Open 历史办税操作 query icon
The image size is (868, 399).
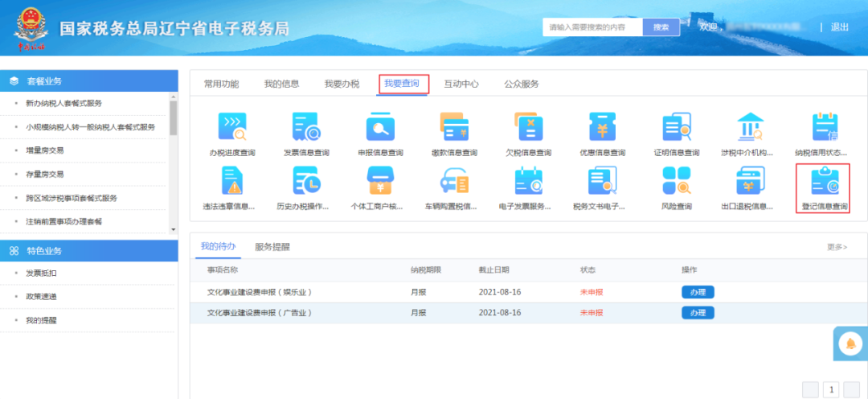(306, 181)
